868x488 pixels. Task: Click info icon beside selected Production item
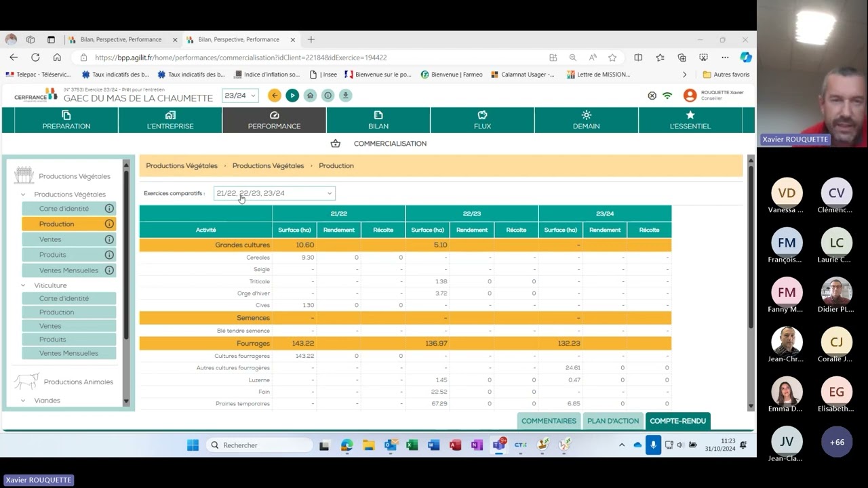(x=109, y=224)
